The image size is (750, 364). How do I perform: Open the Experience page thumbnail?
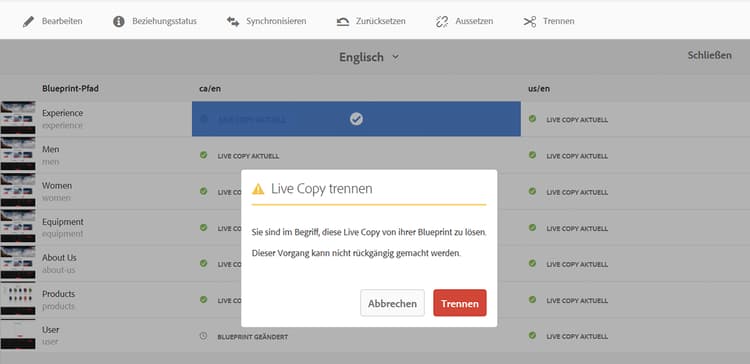pyautogui.click(x=18, y=118)
